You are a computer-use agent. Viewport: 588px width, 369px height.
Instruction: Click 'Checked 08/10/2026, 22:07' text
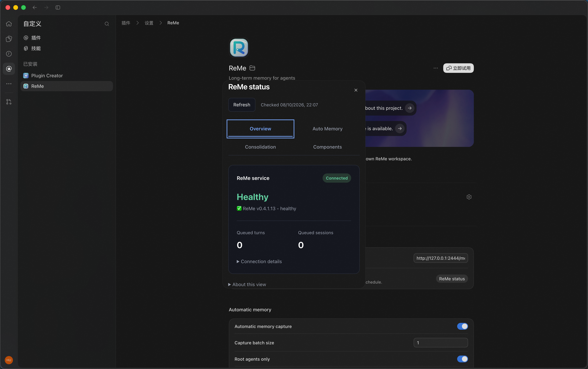pyautogui.click(x=289, y=105)
